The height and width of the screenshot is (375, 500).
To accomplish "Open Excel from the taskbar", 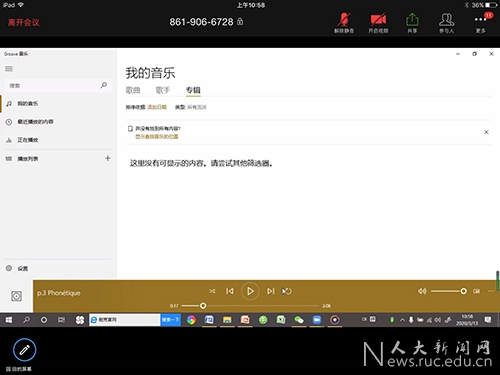I will click(281, 320).
